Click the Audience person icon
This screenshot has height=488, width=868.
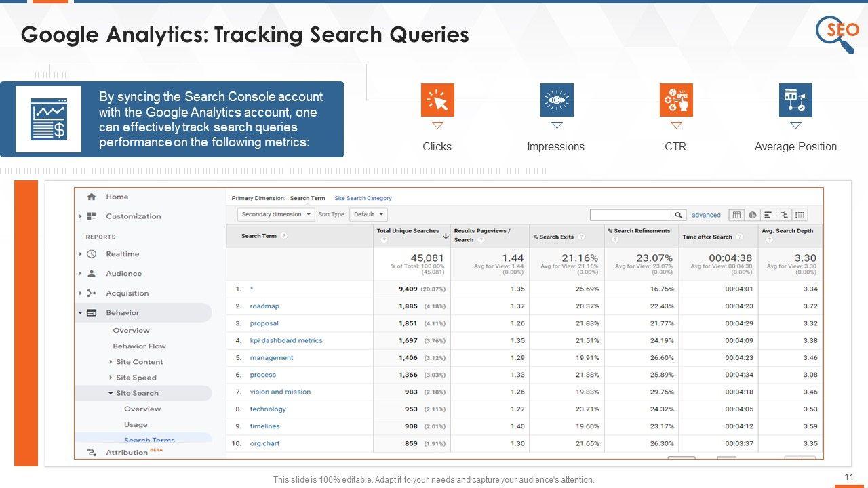[x=92, y=274]
